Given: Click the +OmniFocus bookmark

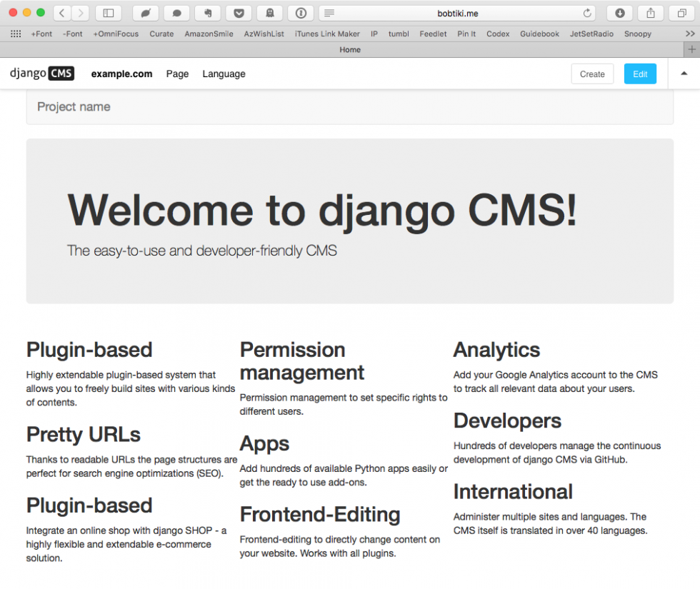Looking at the screenshot, I should 116,34.
